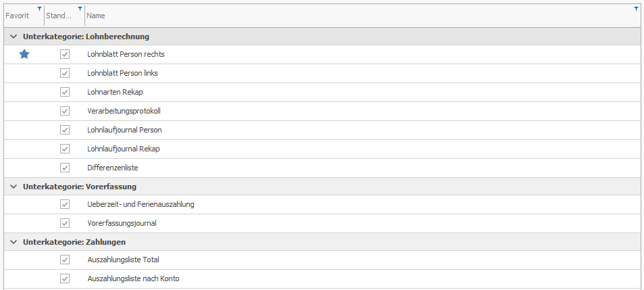644x290 pixels.
Task: Select the Verarbeitungsprotokoll report row
Action: click(124, 111)
